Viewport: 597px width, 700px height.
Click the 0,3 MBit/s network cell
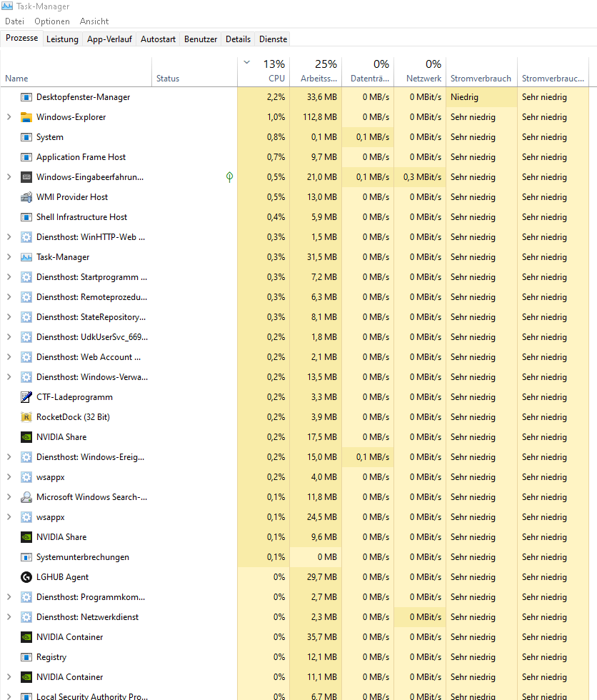tap(421, 177)
